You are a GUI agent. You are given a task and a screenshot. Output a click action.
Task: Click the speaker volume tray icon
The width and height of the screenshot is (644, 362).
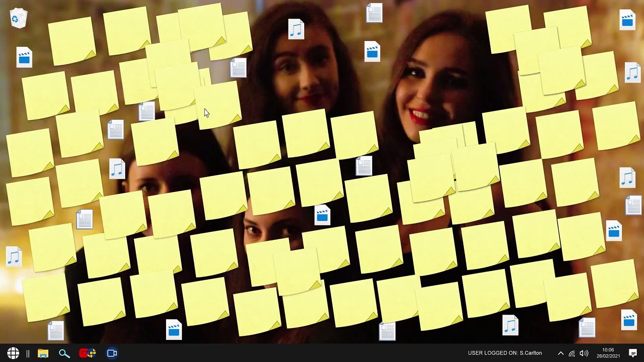pos(584,353)
